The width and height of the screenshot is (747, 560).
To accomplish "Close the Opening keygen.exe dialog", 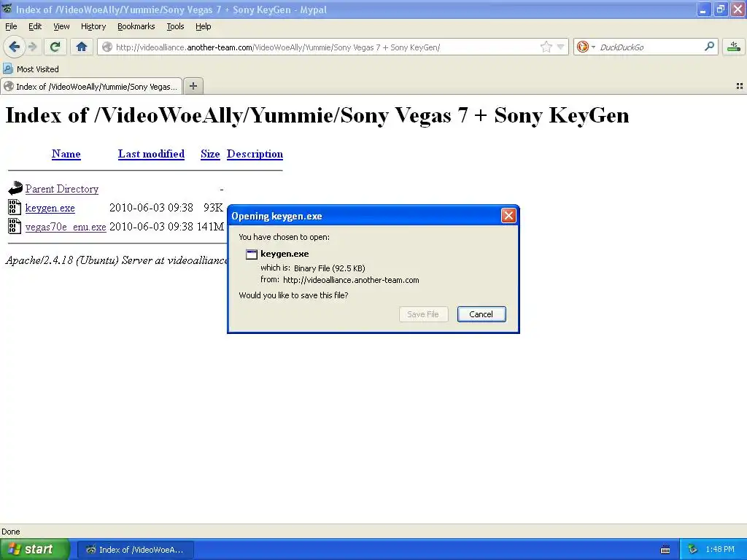I will (x=508, y=216).
